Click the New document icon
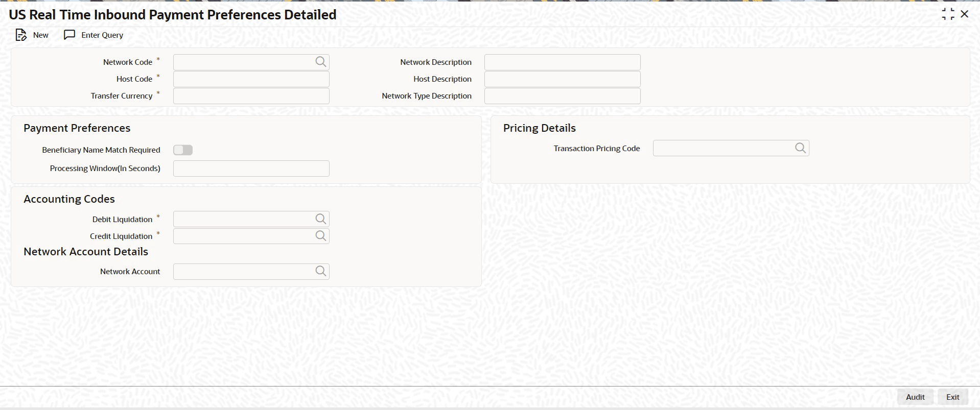 20,35
